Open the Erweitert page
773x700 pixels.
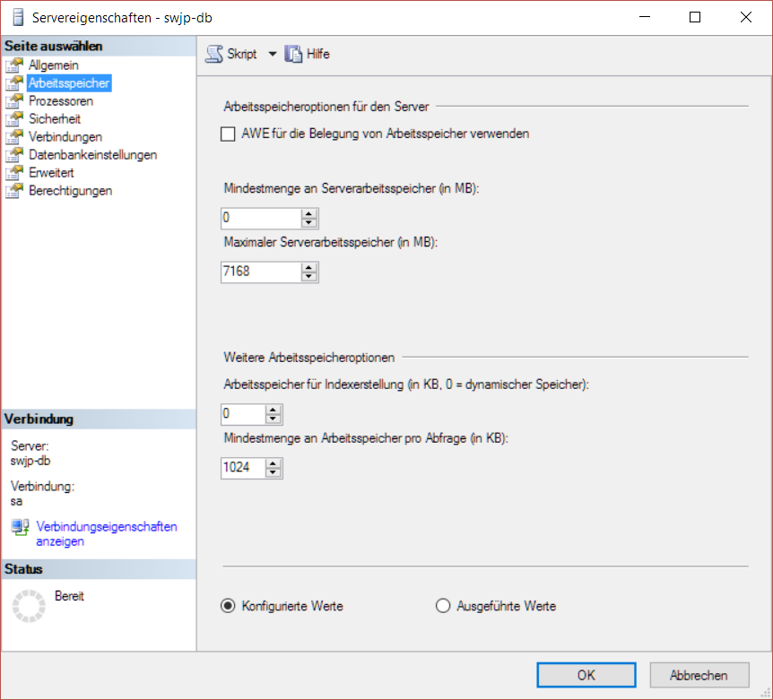[51, 173]
